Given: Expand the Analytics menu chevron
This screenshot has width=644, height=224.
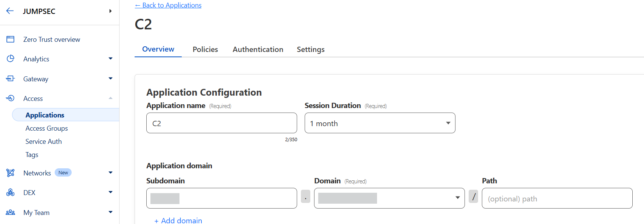Looking at the screenshot, I should tap(110, 59).
